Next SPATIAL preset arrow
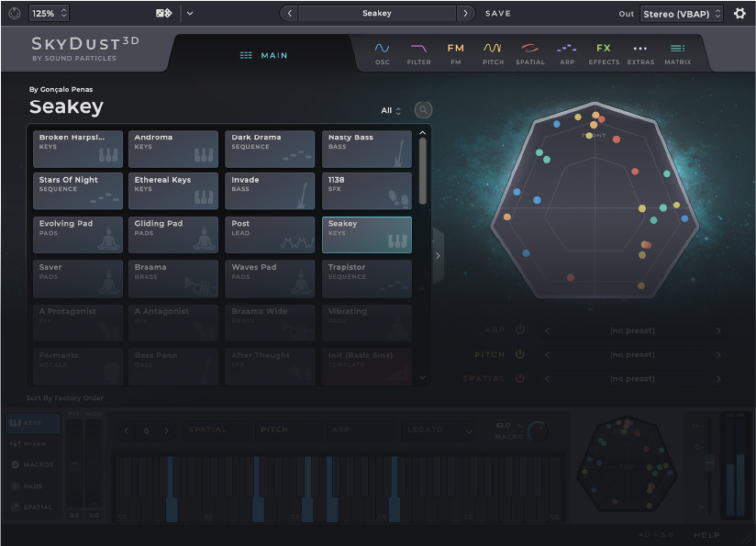This screenshot has width=756, height=546. (x=718, y=379)
